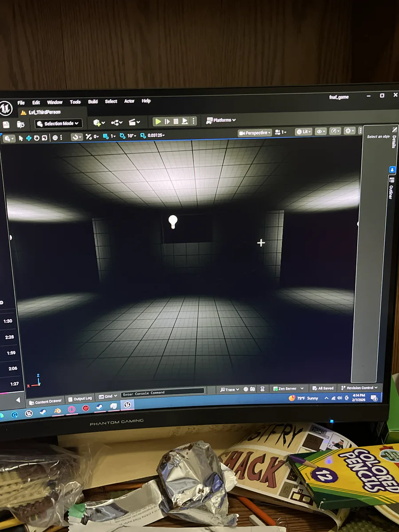399x532 pixels.
Task: Click the Browse to asset icon
Action: click(21, 125)
